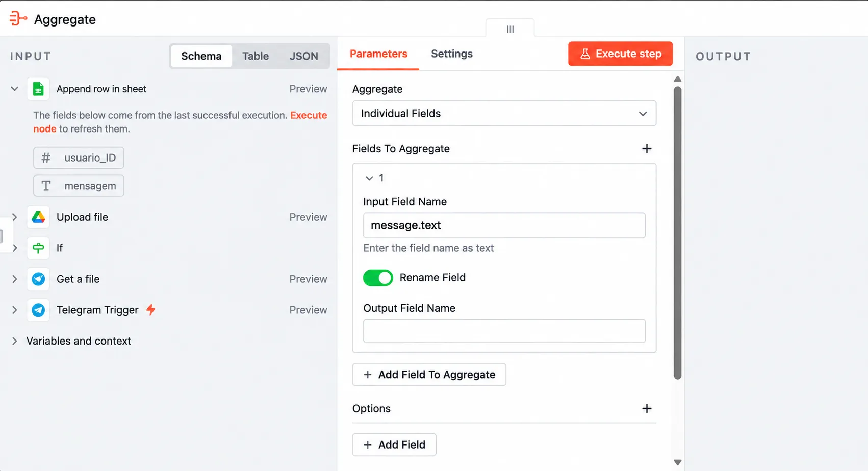Click the lightning bolt trigger icon
Viewport: 868px width, 471px height.
[x=151, y=309]
